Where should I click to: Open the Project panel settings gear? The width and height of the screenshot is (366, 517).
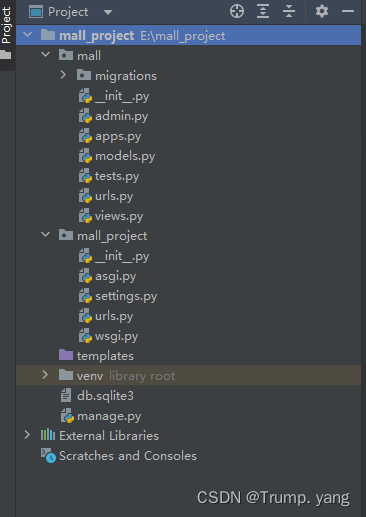point(322,12)
